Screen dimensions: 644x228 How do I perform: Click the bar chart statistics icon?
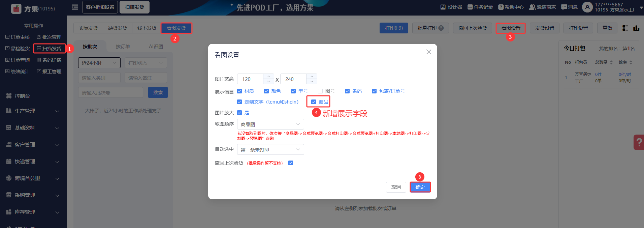pyautogui.click(x=636, y=28)
